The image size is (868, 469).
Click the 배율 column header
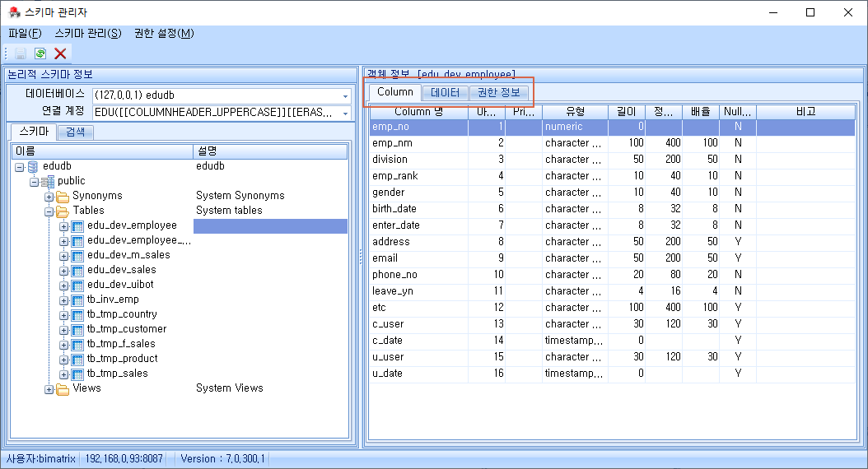tap(700, 112)
